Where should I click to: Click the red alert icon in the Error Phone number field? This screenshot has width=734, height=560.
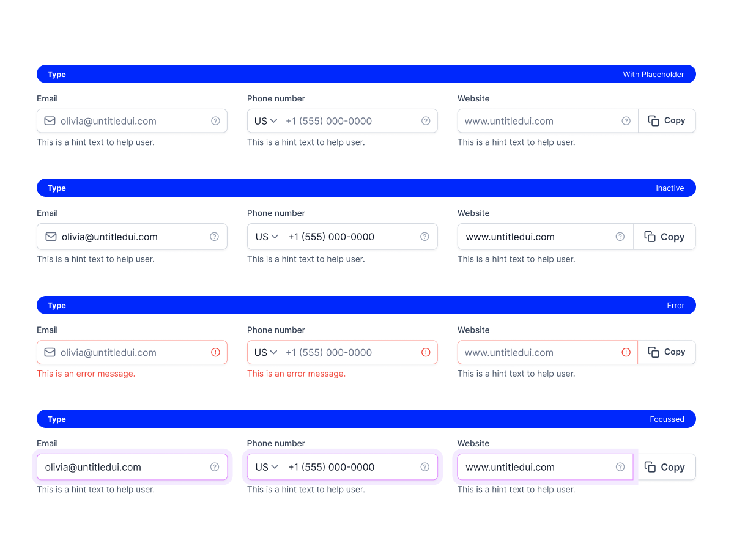(x=426, y=352)
